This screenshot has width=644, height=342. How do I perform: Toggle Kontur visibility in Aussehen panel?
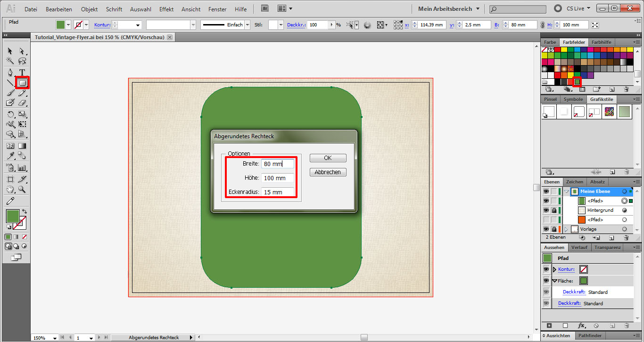tap(547, 269)
